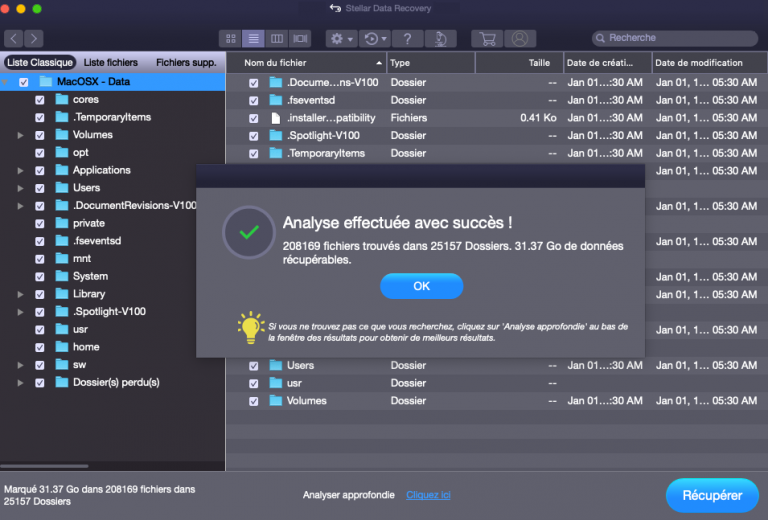Open the shopping cart purchase icon
Viewport: 768px width, 520px height.
488,39
